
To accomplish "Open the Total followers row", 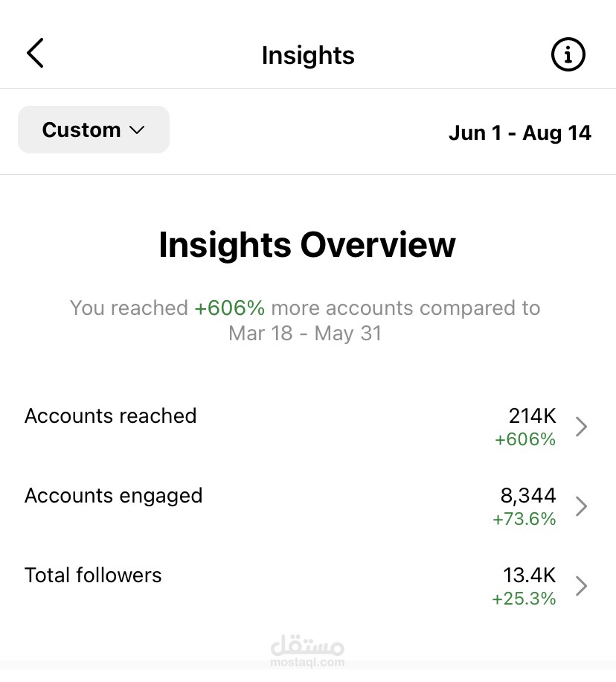I will click(308, 585).
